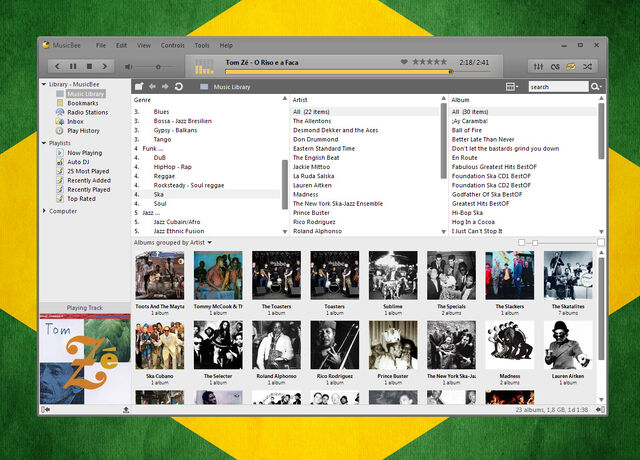Viewport: 640px width, 460px height.
Task: Adjust the album thumbnail size slider
Action: (x=535, y=242)
